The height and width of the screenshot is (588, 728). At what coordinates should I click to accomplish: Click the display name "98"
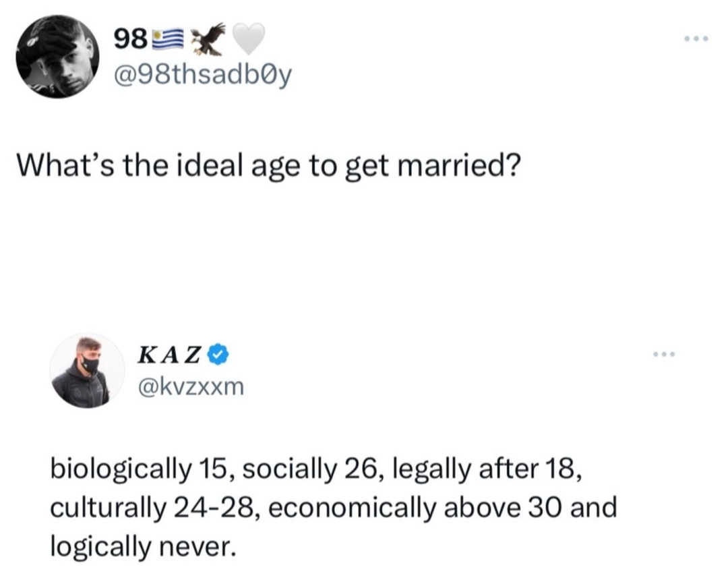tap(131, 40)
